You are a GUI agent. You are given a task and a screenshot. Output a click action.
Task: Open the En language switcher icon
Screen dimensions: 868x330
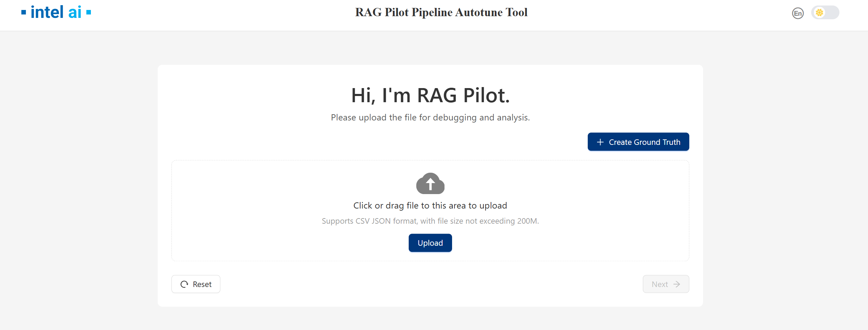[798, 13]
